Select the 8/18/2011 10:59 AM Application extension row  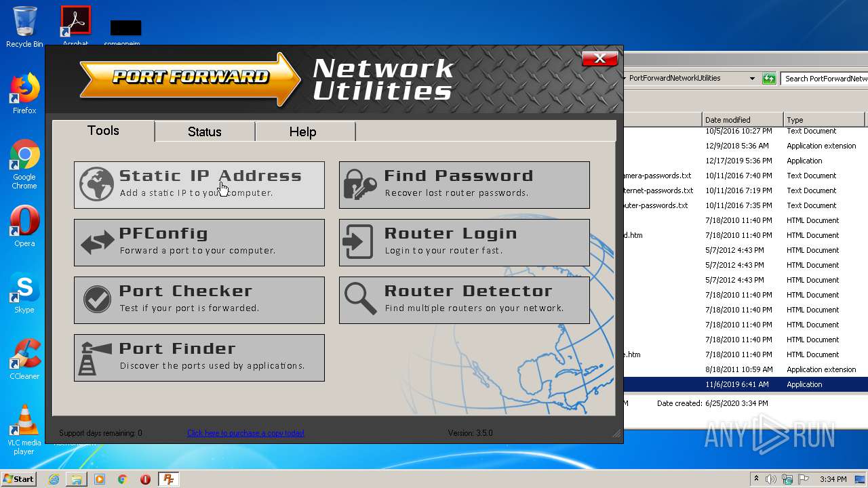[746, 369]
